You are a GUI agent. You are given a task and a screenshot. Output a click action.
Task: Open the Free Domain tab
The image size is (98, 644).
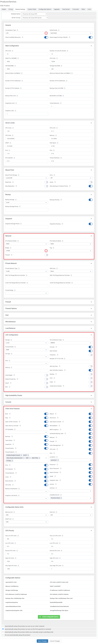coord(66,9)
